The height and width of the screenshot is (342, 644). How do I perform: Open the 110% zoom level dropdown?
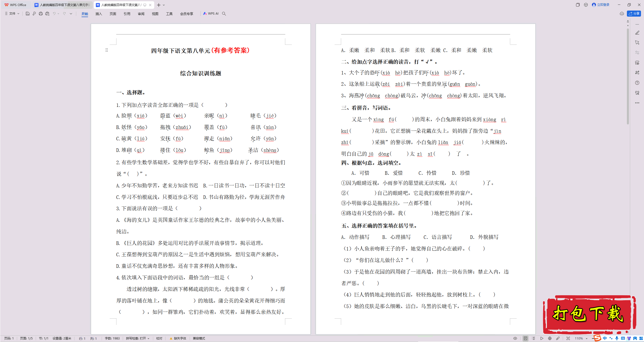coord(581,338)
